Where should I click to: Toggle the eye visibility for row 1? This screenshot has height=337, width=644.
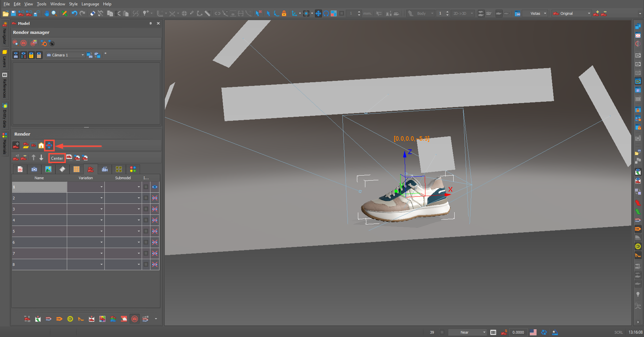coord(155,187)
